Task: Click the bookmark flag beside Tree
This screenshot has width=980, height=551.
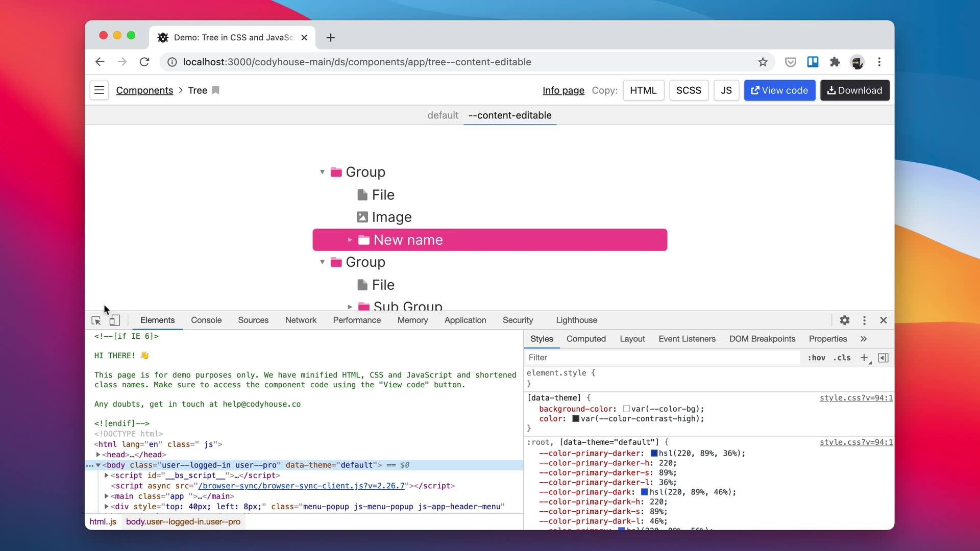Action: pos(216,90)
